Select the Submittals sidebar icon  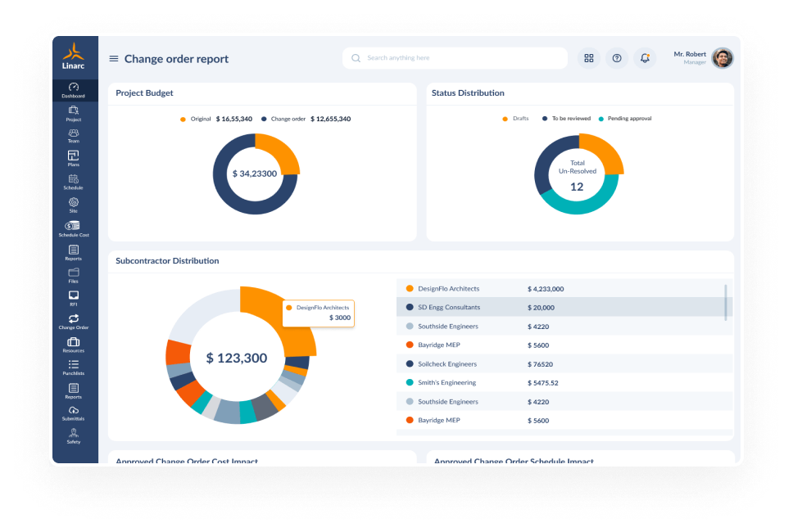pos(74,415)
